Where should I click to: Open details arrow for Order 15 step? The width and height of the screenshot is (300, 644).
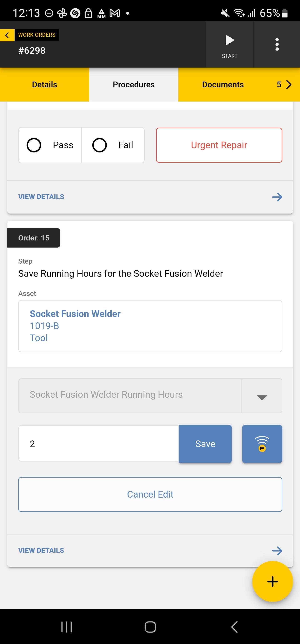(277, 550)
